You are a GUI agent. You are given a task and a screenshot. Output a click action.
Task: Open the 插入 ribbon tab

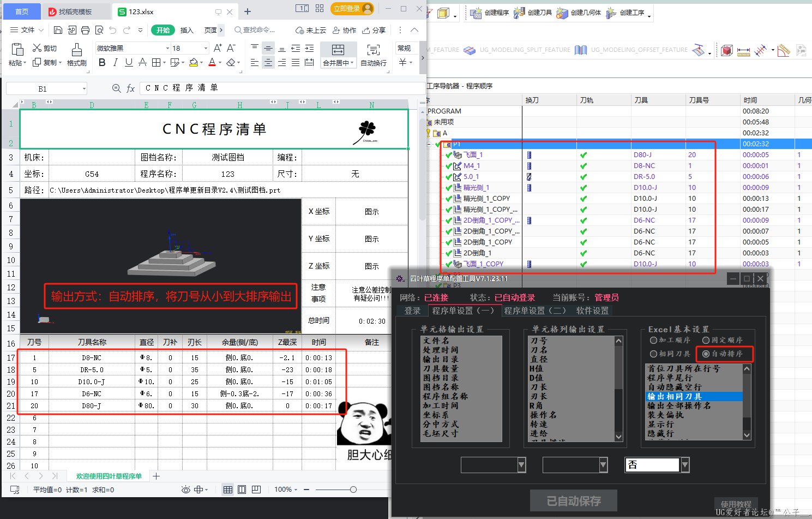point(187,30)
